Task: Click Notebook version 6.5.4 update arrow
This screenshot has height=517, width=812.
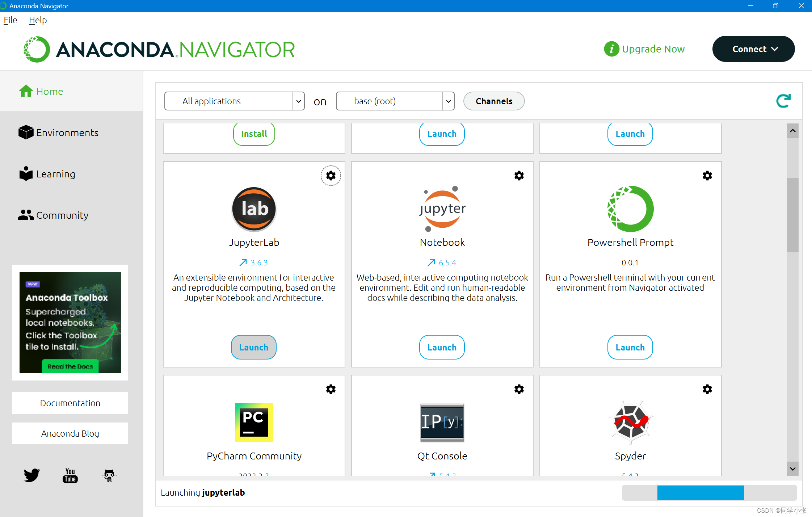Action: tap(431, 262)
